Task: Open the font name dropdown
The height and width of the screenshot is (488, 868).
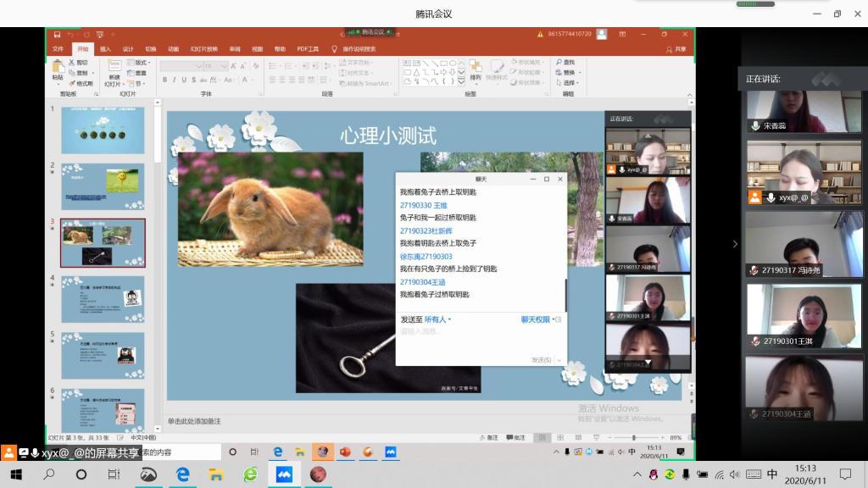Action: 198,66
